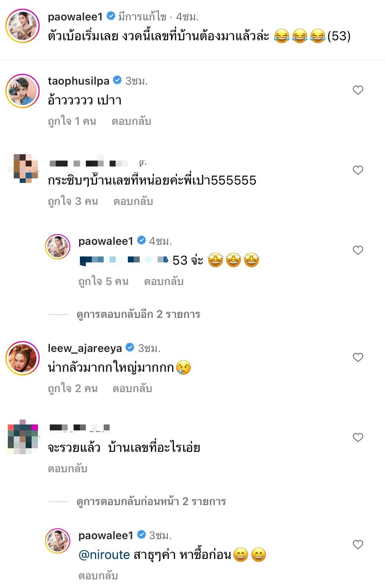Like taophusilpa's comment with the heart
This screenshot has height=588, width=385.
[x=357, y=90]
